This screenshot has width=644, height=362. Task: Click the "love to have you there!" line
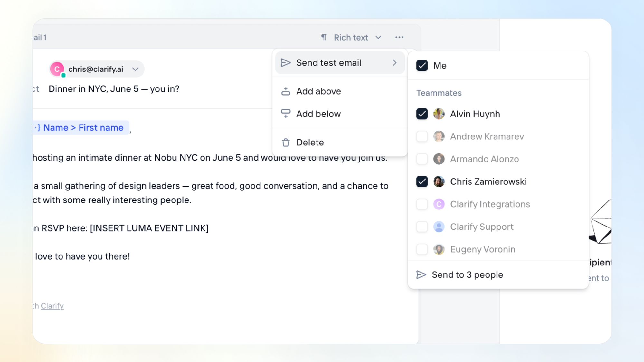(82, 256)
